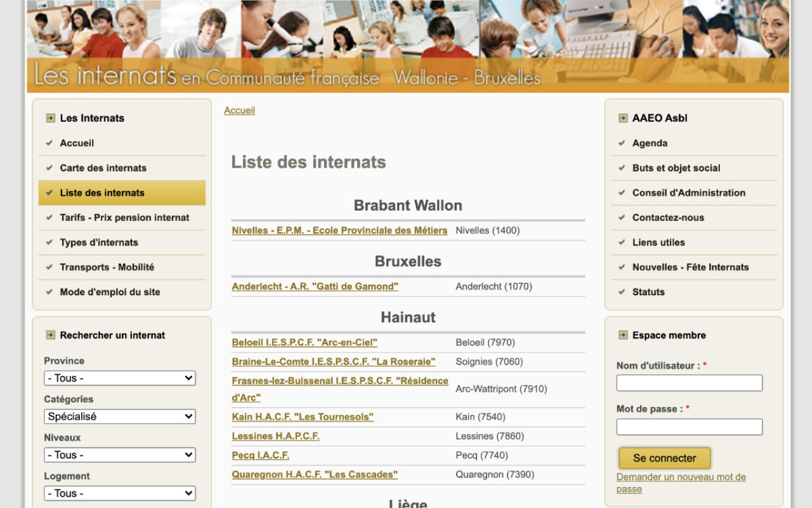Screen dimensions: 812x508
Task: Open the Catégories dropdown showing "Spécialisé"
Action: (119, 416)
